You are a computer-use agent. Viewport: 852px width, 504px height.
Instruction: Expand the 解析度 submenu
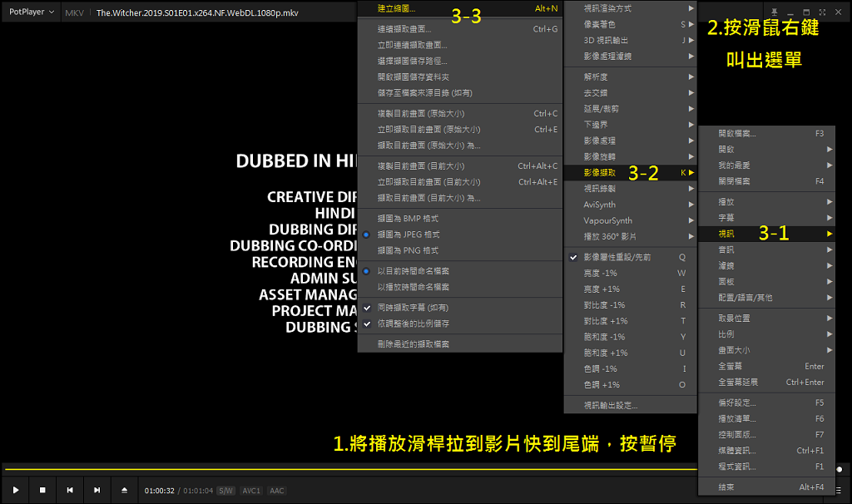(631, 77)
